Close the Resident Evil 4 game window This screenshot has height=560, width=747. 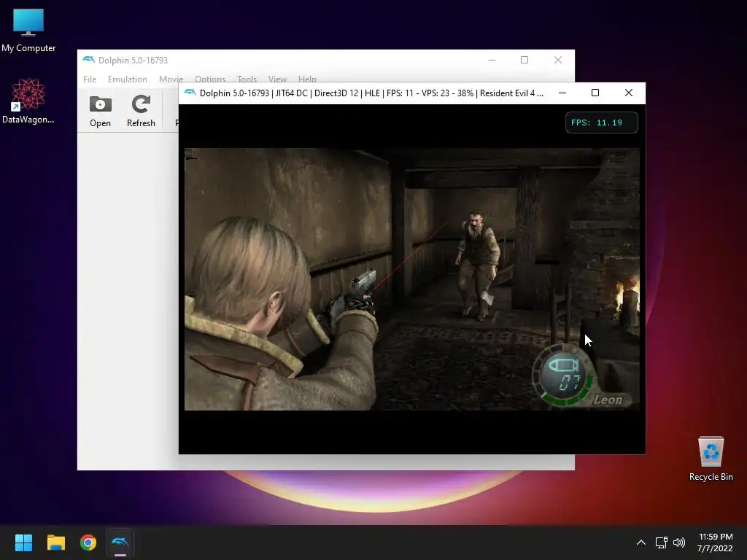pyautogui.click(x=629, y=93)
